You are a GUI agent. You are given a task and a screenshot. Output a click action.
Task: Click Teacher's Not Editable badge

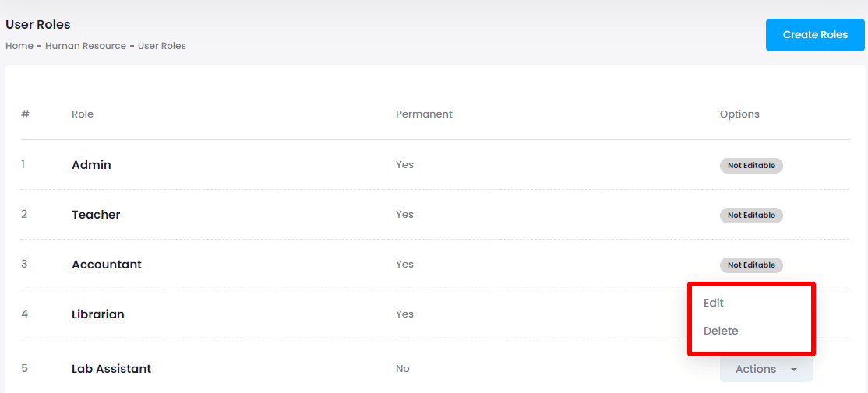[751, 215]
